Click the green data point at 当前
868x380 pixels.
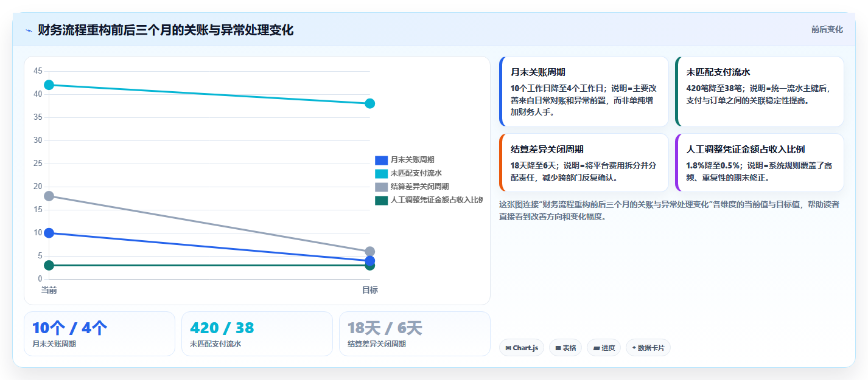click(49, 266)
